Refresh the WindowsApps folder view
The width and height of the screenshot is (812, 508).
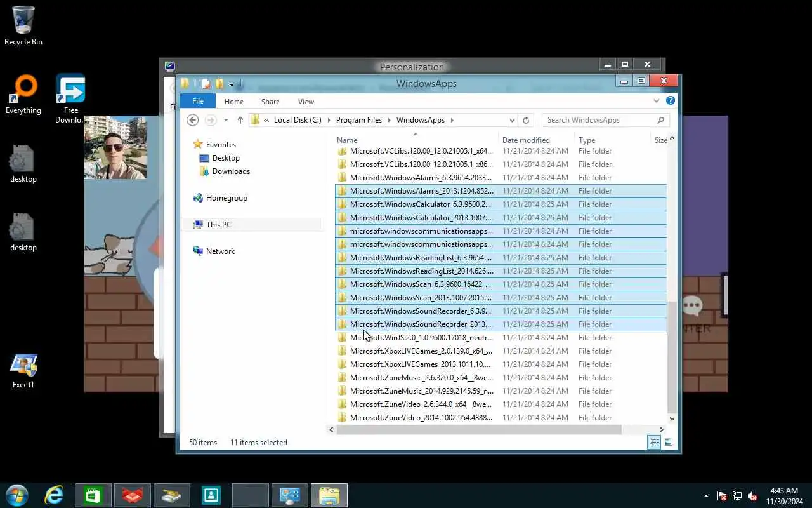click(x=526, y=120)
